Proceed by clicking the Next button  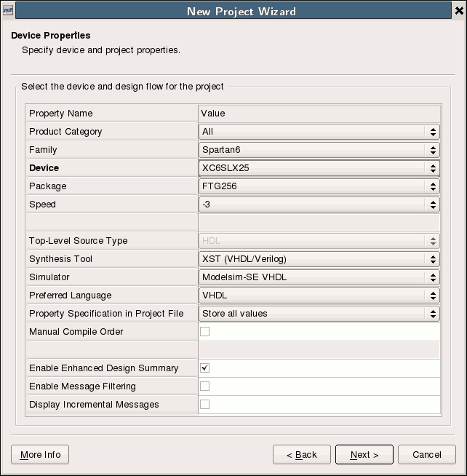(x=364, y=455)
